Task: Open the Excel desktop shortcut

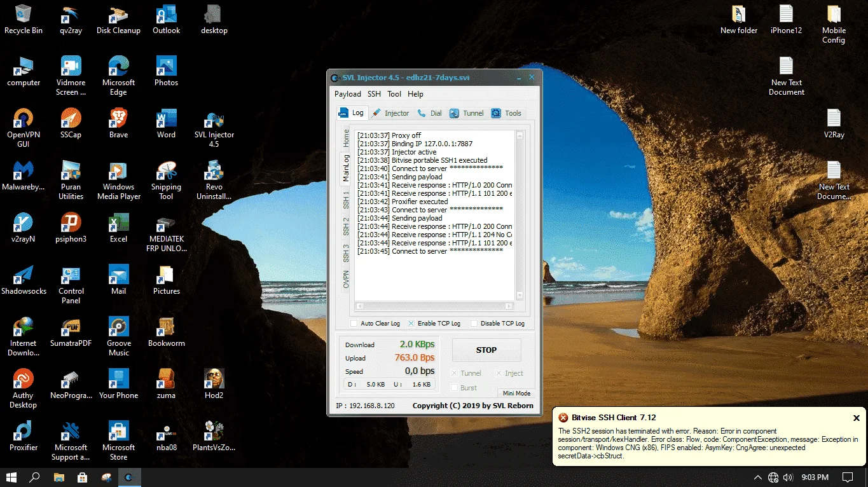Action: pyautogui.click(x=118, y=228)
